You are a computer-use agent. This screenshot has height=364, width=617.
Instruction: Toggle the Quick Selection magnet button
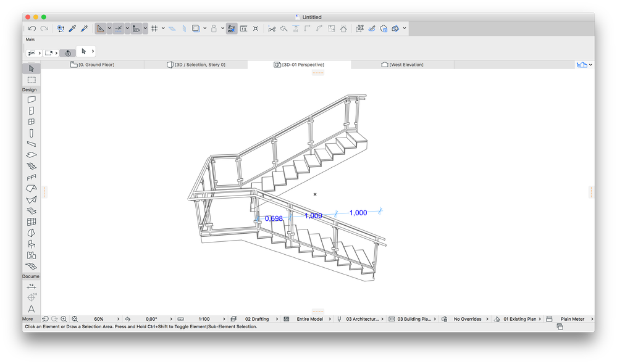coord(68,52)
